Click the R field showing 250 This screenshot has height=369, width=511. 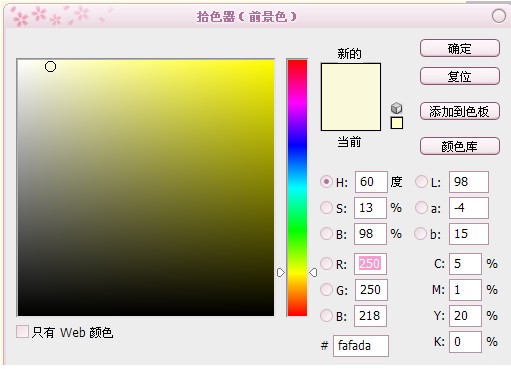pos(370,264)
